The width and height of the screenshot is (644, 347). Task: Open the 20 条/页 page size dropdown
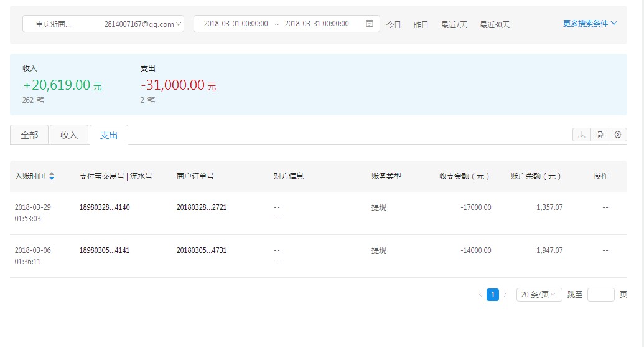point(539,295)
